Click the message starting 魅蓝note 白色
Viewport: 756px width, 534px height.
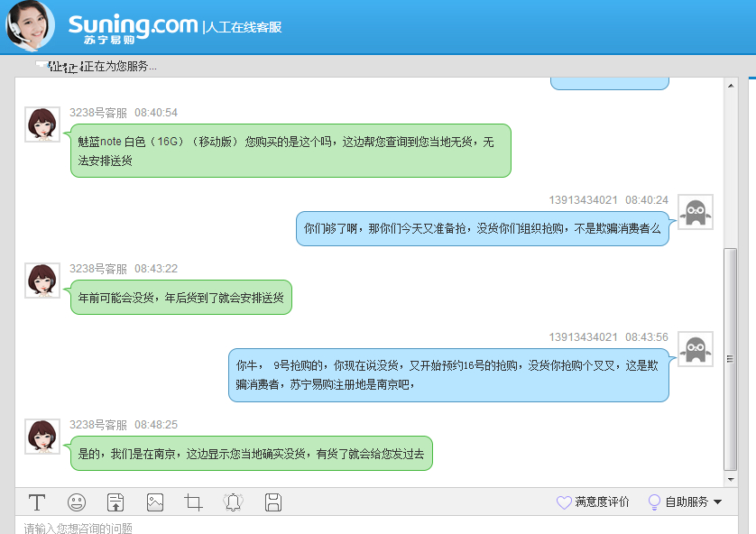point(290,151)
